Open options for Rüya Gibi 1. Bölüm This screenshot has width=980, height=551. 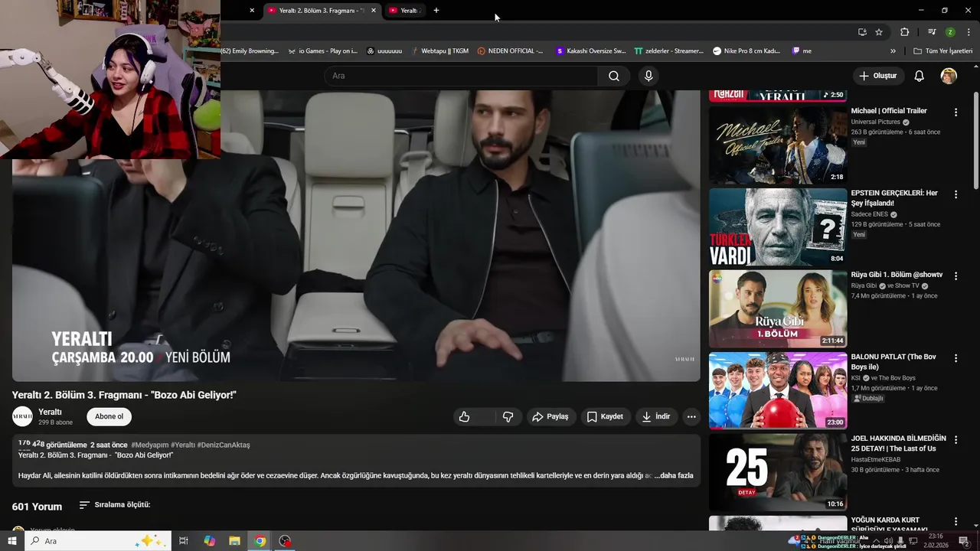point(955,275)
